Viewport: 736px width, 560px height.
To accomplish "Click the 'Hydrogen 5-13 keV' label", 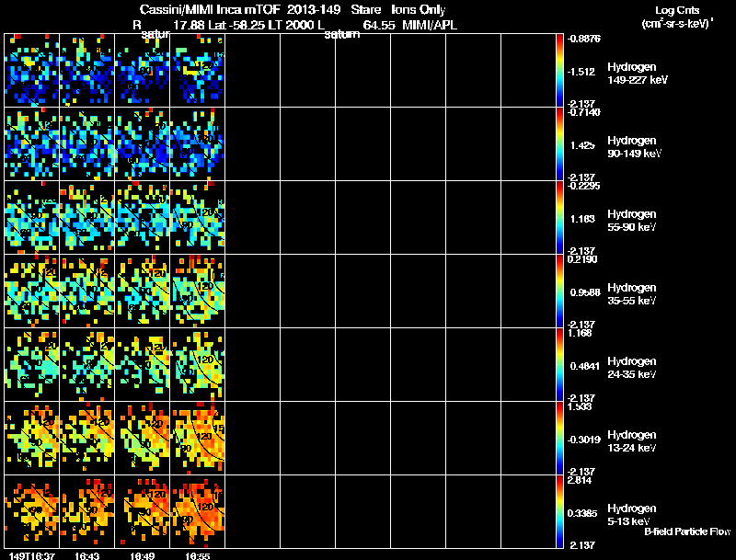I will pyautogui.click(x=632, y=515).
